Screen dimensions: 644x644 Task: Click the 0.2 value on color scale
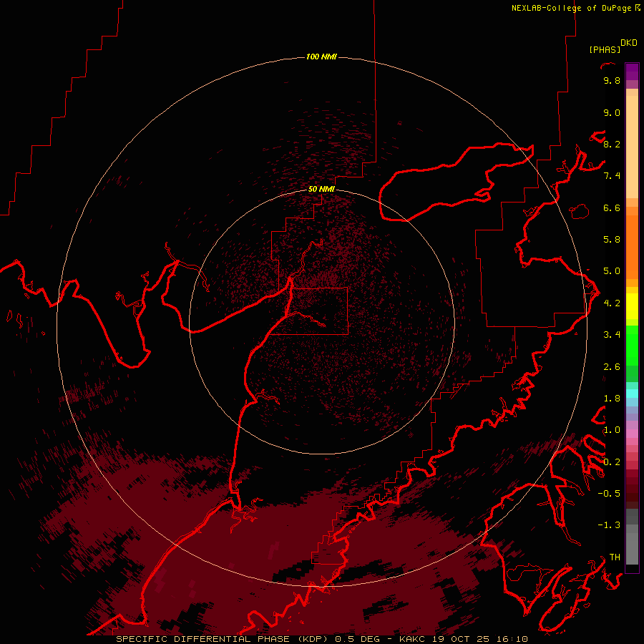[612, 462]
